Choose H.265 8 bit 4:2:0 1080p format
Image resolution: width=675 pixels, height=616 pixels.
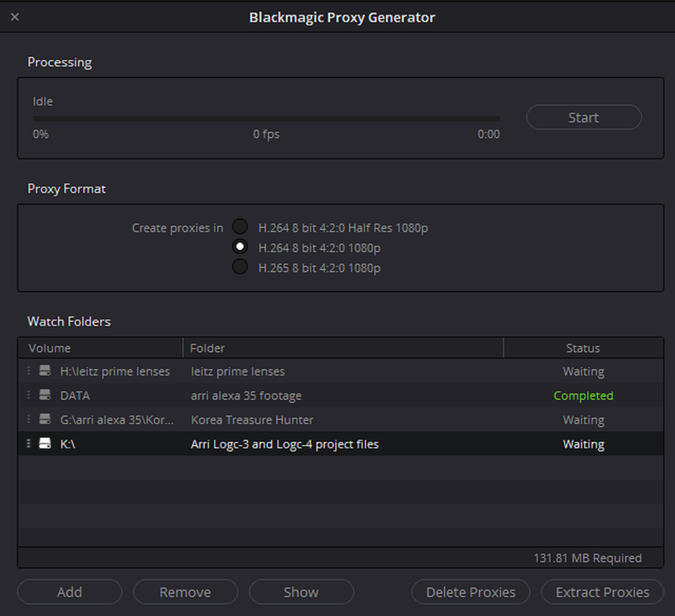click(241, 267)
